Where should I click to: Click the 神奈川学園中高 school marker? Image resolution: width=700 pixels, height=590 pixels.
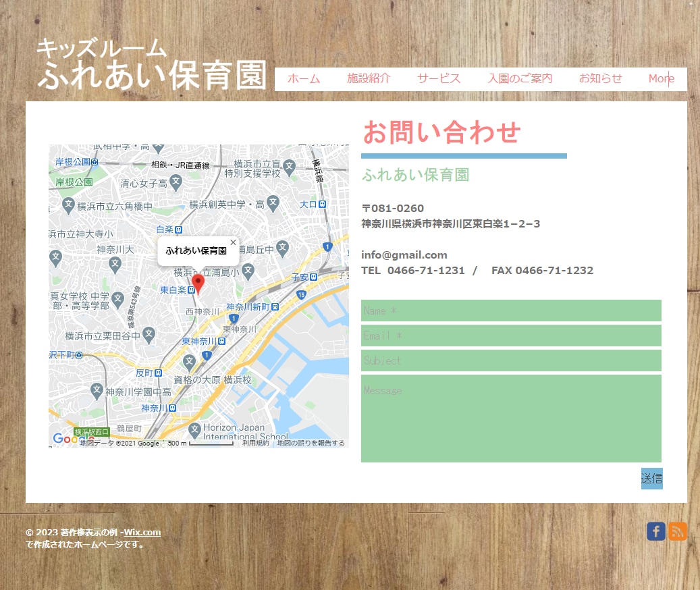point(97,390)
